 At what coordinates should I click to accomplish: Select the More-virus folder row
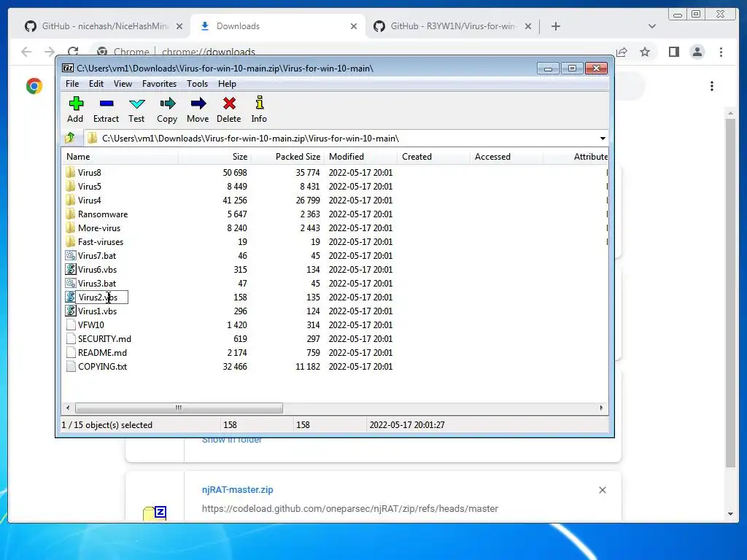[335, 227]
